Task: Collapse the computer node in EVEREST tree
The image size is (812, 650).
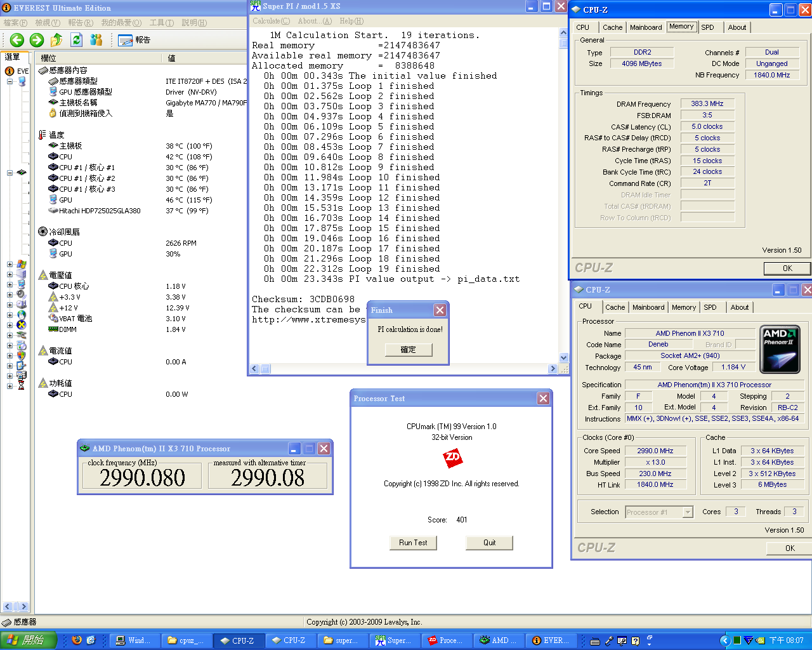Action: [10, 81]
